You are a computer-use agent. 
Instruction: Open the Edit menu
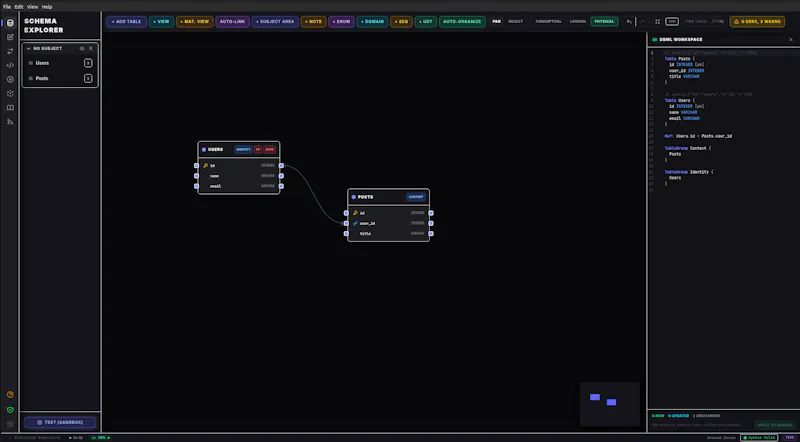click(x=19, y=7)
